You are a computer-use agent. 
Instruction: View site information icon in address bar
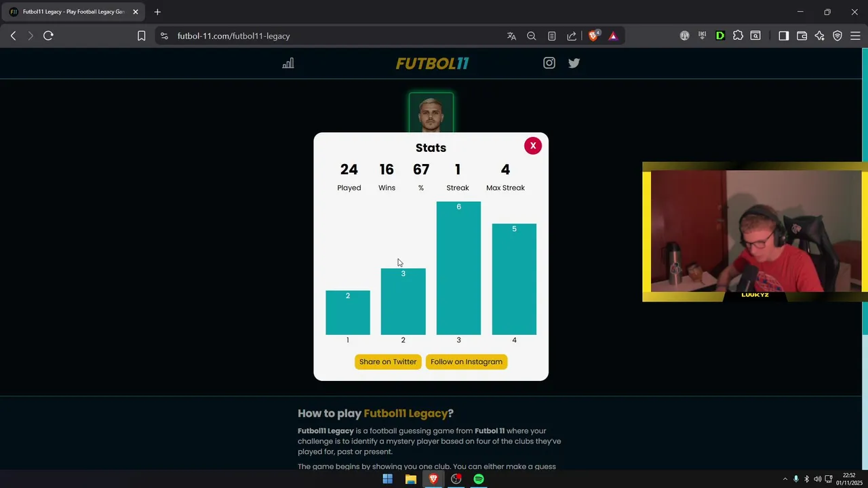click(x=164, y=36)
